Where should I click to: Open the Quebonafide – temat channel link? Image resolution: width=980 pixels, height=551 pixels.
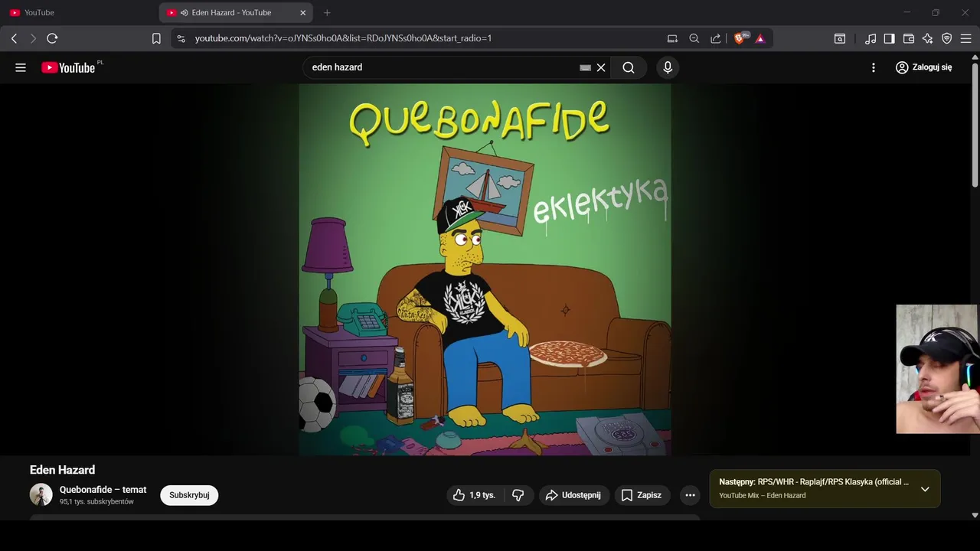103,490
